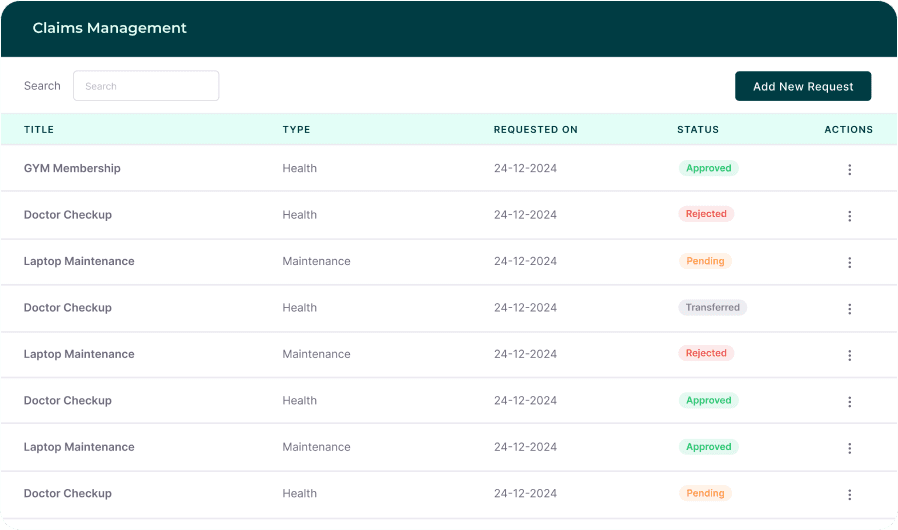Sort by the TITLE column header
Image resolution: width=898 pixels, height=530 pixels.
point(39,130)
